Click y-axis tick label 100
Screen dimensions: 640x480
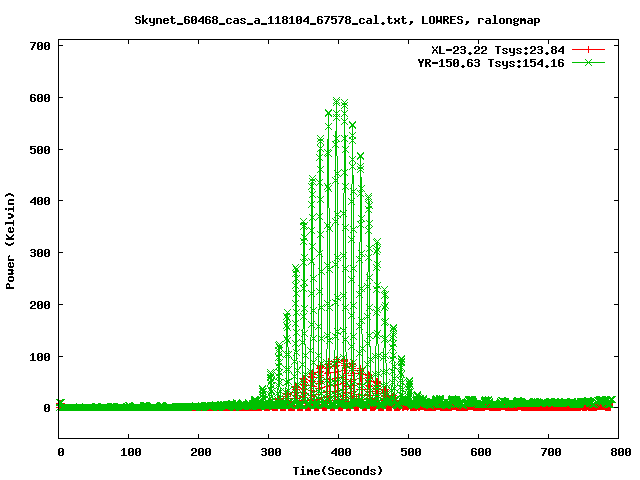[40, 357]
